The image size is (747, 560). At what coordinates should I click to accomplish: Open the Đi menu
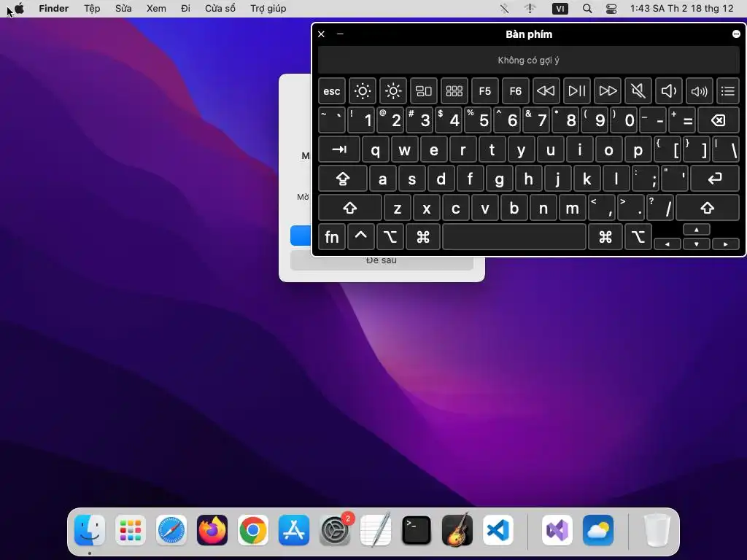[x=186, y=9]
